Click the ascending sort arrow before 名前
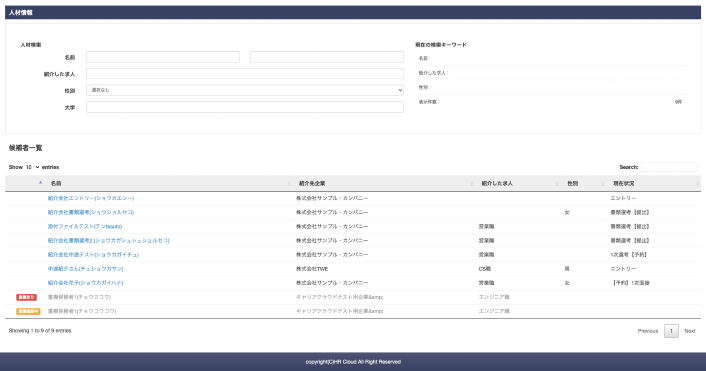 (x=41, y=183)
